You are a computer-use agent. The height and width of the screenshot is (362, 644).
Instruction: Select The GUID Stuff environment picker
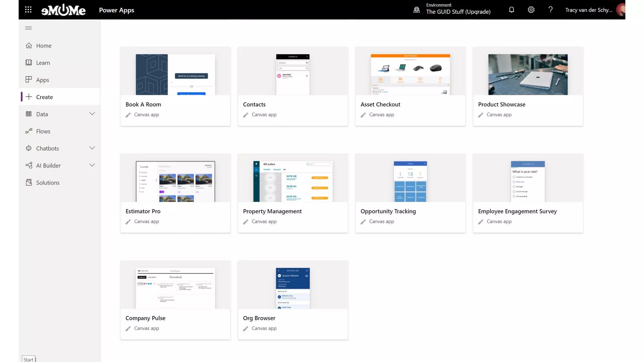(x=458, y=12)
